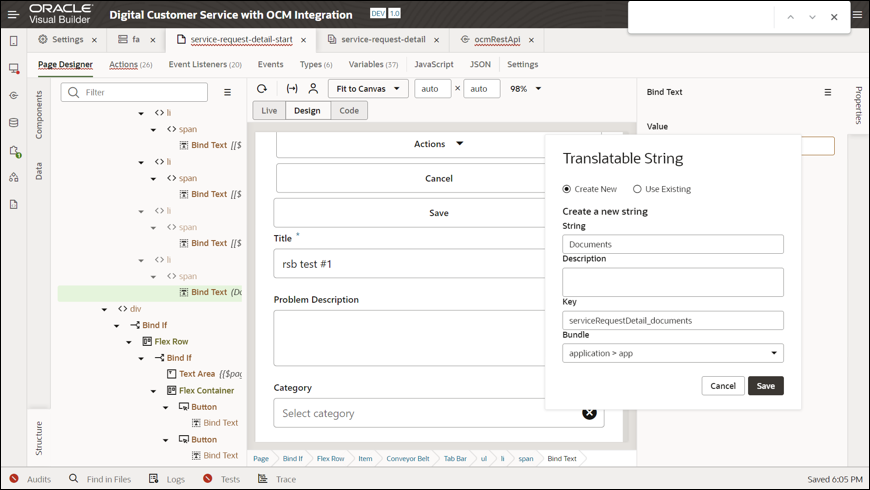870x490 pixels.
Task: Click the user who-am-I icon
Action: [313, 89]
